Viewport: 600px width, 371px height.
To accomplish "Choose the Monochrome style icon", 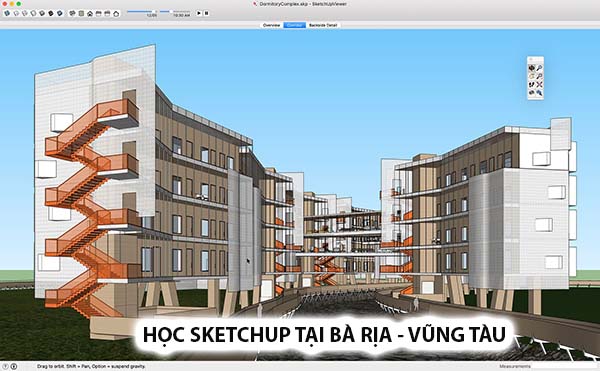I will (60, 13).
